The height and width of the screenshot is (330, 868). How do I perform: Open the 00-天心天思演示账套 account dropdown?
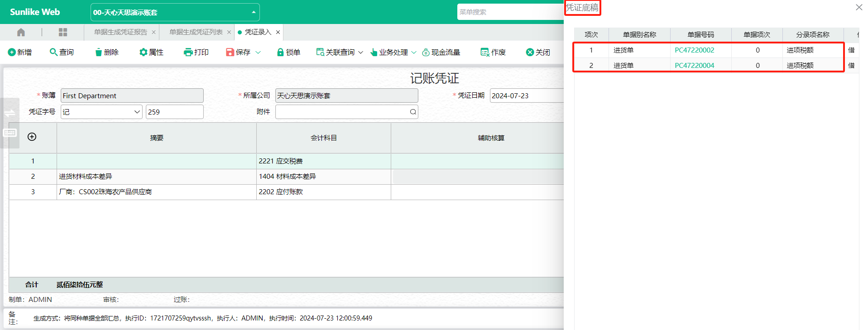(175, 12)
